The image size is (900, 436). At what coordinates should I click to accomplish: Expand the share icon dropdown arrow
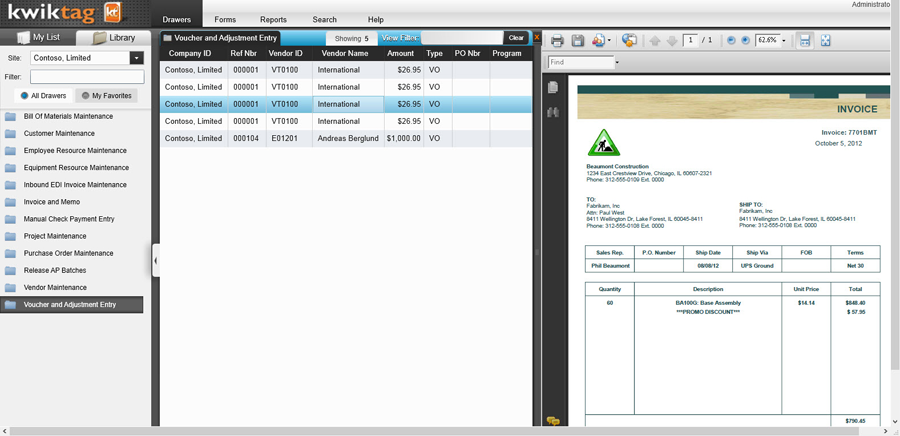click(x=609, y=41)
